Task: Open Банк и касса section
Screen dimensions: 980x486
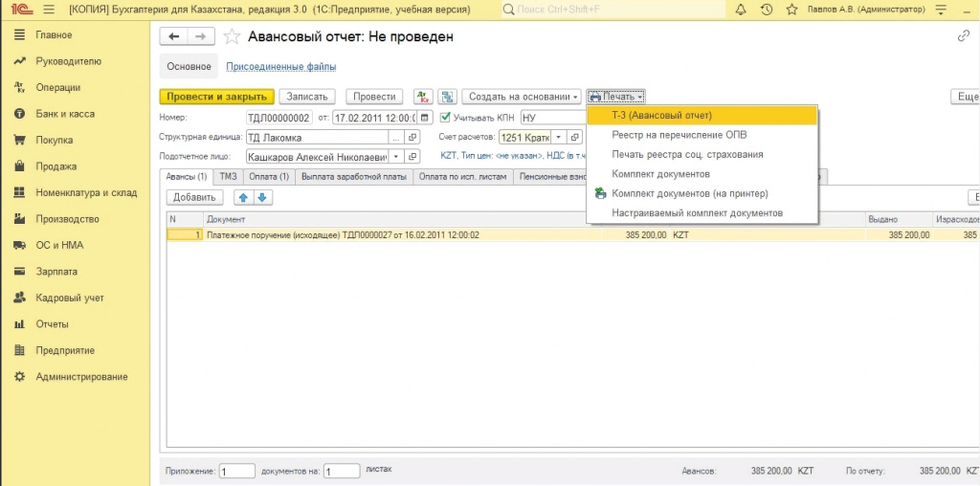Action: coord(65,114)
